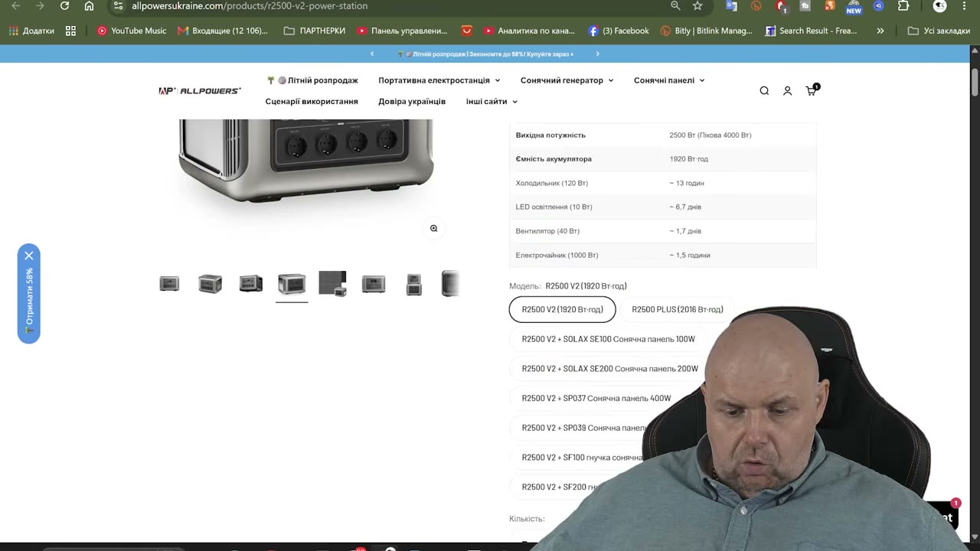Choose R2500 V2 + SOLAX SE200 panel 200W
Screen dimensions: 980x551
coord(610,368)
